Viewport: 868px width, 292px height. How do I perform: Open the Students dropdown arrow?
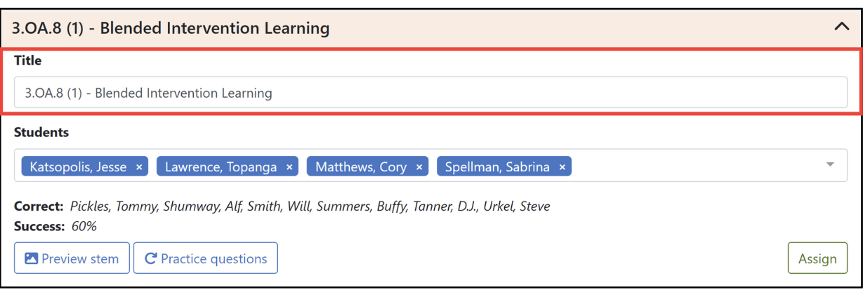pos(830,165)
